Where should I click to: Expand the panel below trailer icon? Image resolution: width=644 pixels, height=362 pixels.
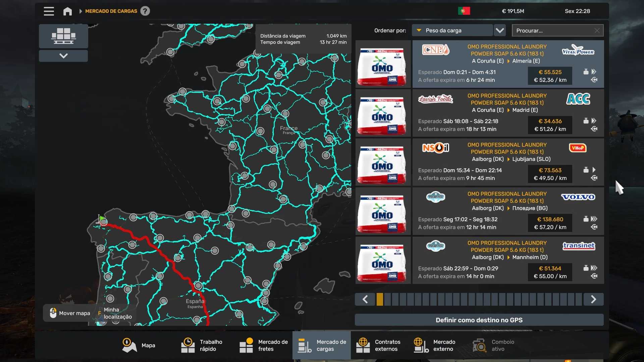point(63,56)
